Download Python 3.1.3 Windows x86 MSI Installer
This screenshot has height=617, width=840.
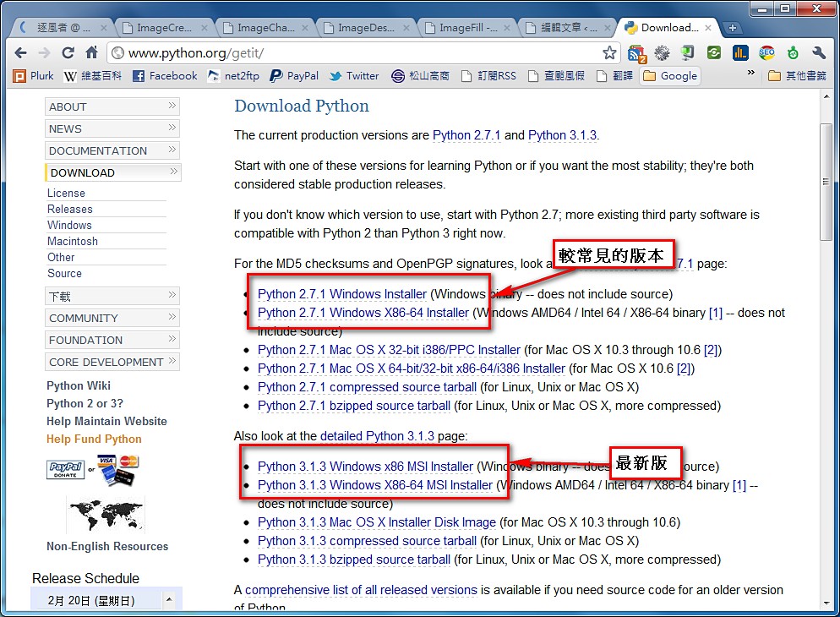[365, 467]
